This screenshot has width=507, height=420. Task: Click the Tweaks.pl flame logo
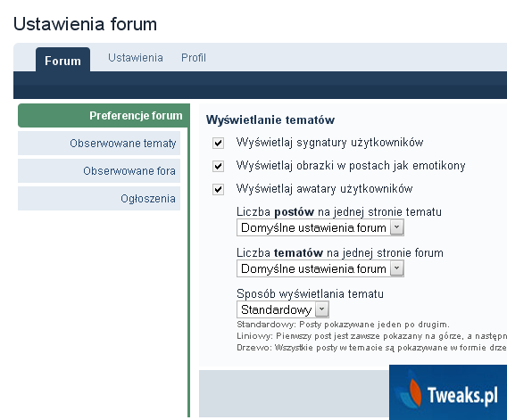pyautogui.click(x=410, y=390)
